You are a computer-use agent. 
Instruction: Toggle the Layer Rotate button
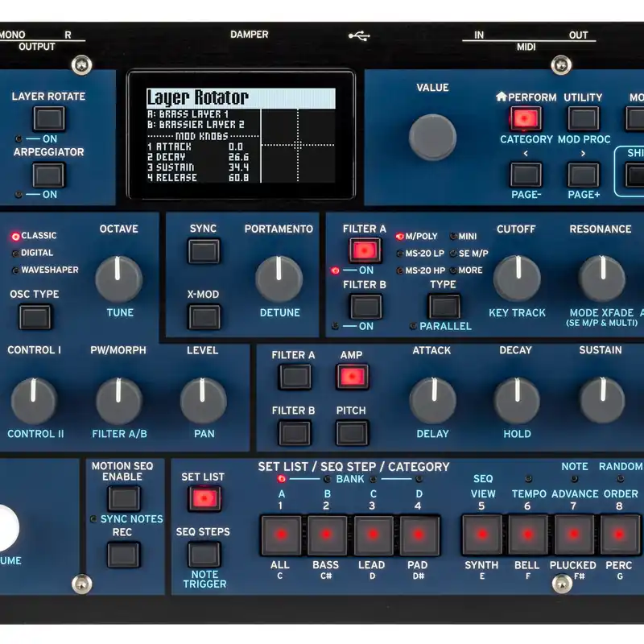point(49,118)
